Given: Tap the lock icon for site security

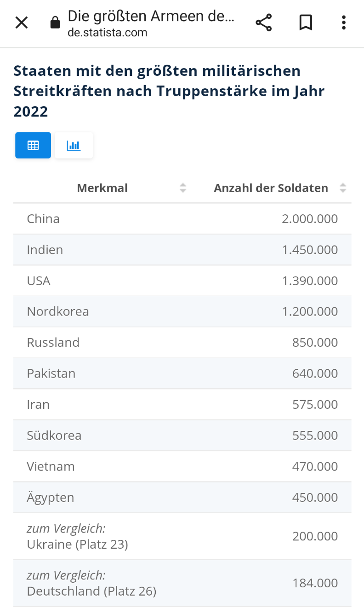Looking at the screenshot, I should tap(55, 23).
